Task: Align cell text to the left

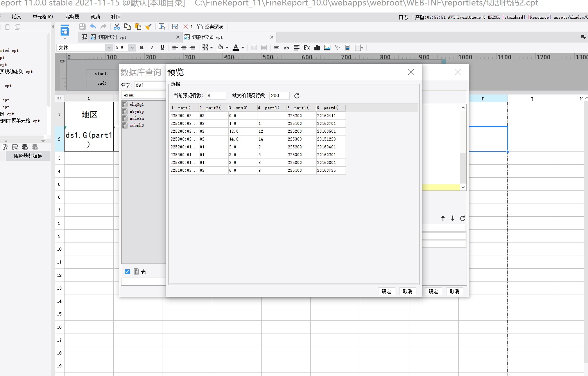Action: (x=175, y=48)
